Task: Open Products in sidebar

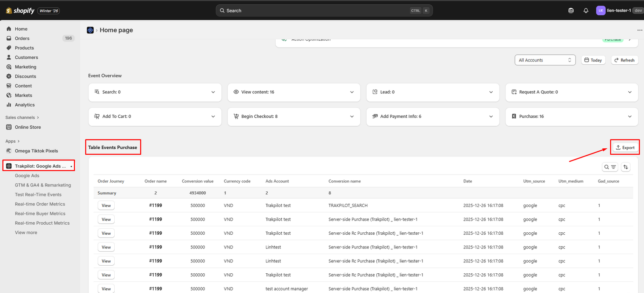Action: (x=24, y=48)
